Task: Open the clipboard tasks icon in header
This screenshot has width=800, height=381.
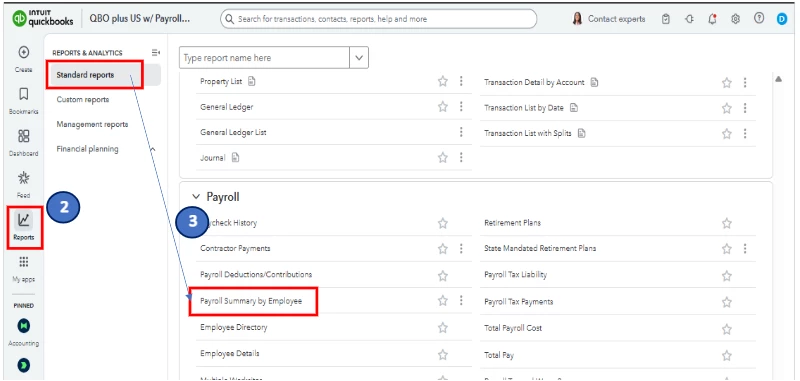Action: (x=666, y=19)
